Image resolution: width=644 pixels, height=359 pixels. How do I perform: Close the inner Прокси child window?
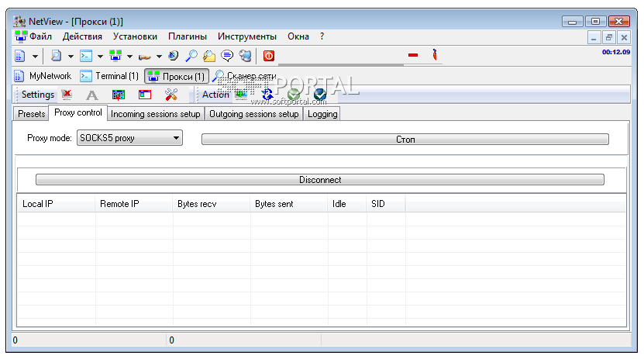coord(625,38)
